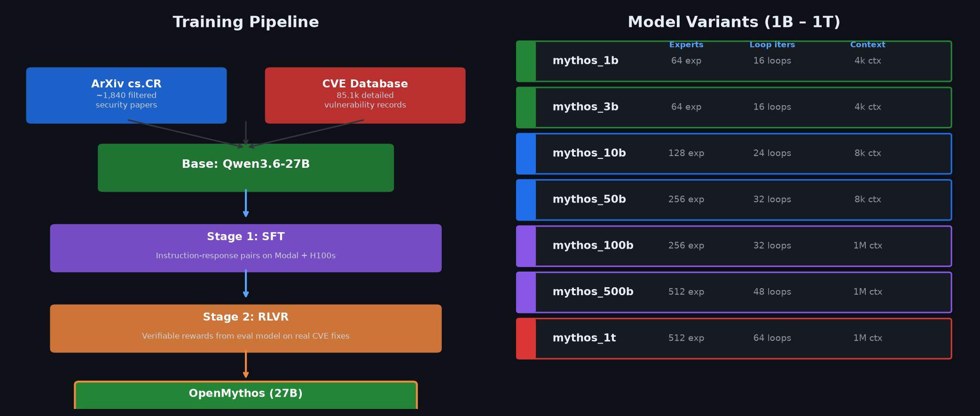Screen dimensions: 980x416
Task: Click '512 exp' in the mythos_500b row
Action: (x=686, y=292)
